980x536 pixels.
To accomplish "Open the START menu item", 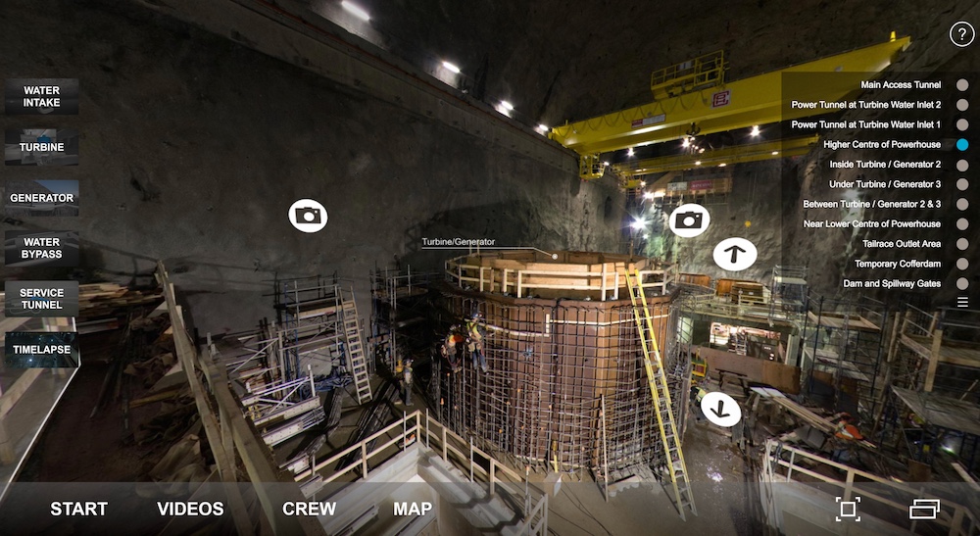I will pyautogui.click(x=79, y=509).
